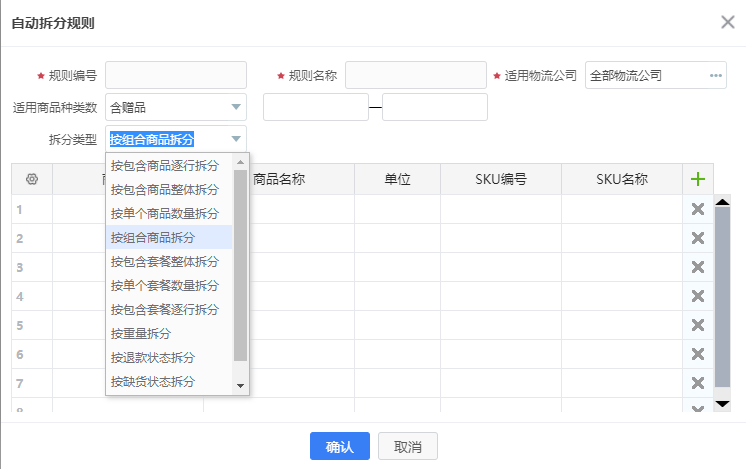Delete row 7 with its X icon
746x469 pixels.
coord(697,383)
